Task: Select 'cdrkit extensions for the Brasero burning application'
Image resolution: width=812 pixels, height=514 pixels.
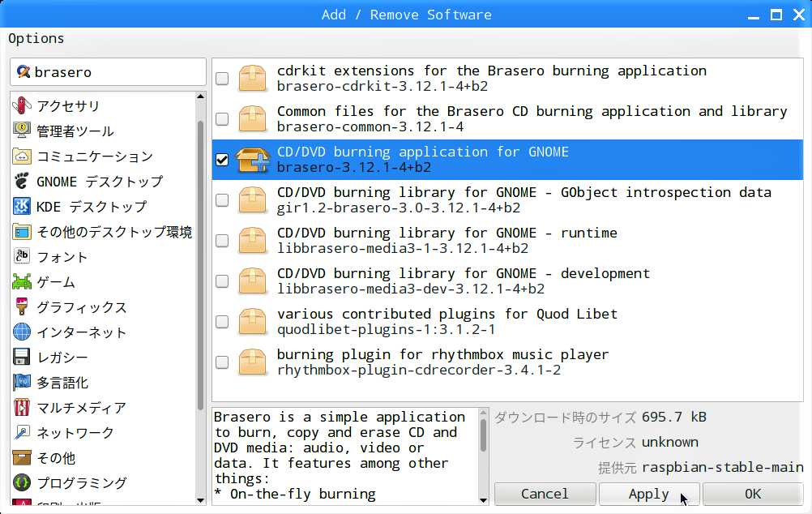Action: click(x=507, y=79)
